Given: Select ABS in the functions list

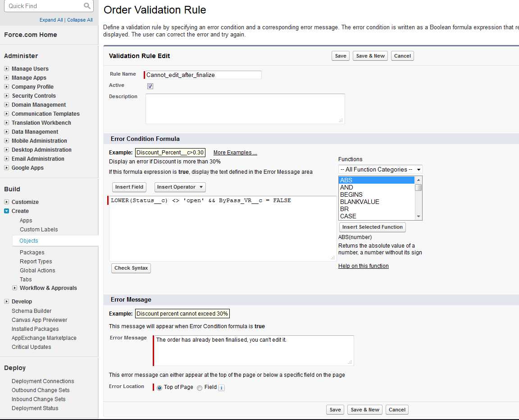Looking at the screenshot, I should pyautogui.click(x=376, y=180).
